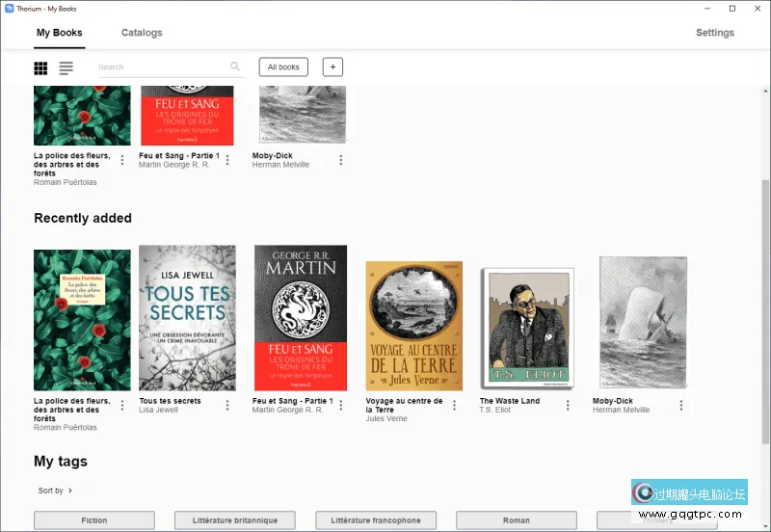The height and width of the screenshot is (532, 771).
Task: Open options menu for Moby-Dick in Recently added
Action: point(680,406)
